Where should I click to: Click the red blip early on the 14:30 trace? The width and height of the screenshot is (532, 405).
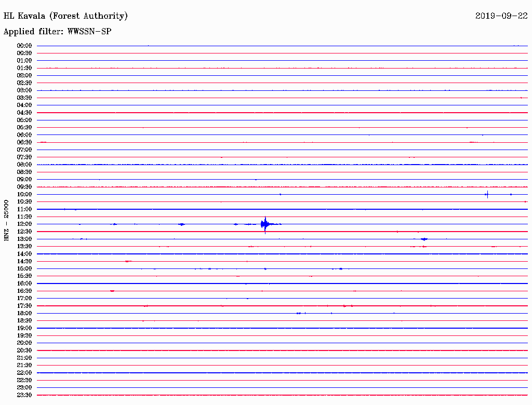point(128,261)
